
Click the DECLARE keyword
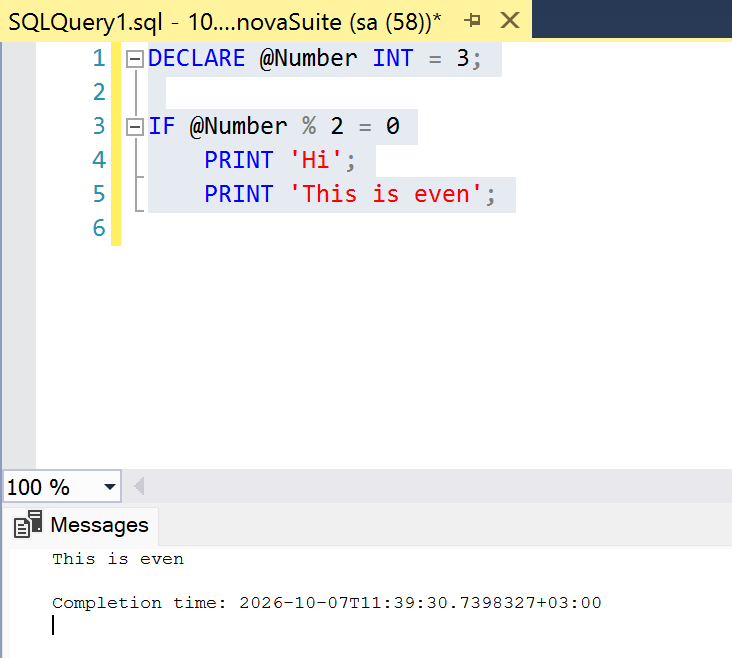[197, 58]
